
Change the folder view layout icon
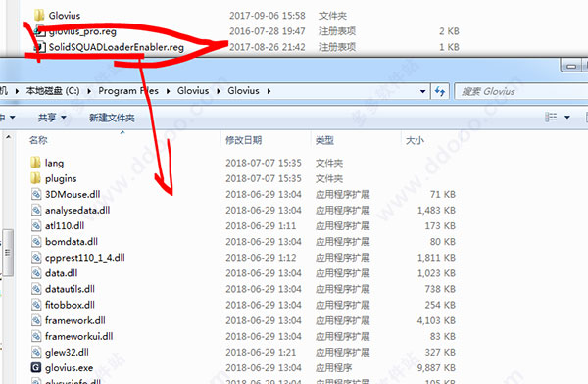point(551,118)
